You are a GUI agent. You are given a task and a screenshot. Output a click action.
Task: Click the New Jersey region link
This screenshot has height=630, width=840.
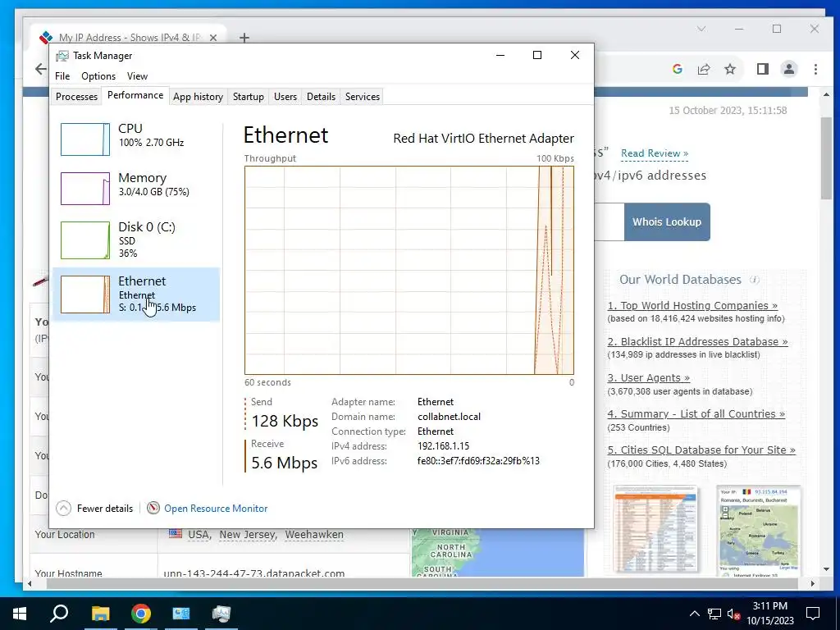click(247, 535)
